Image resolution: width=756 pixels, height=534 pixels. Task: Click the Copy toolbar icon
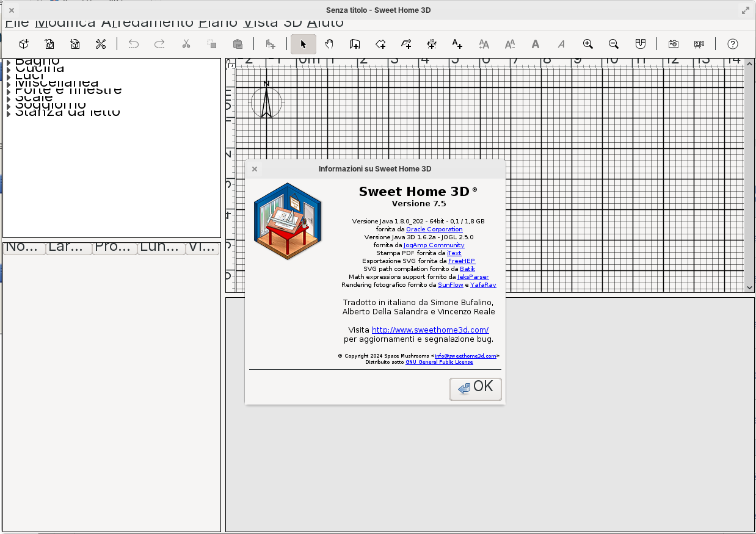pos(212,44)
